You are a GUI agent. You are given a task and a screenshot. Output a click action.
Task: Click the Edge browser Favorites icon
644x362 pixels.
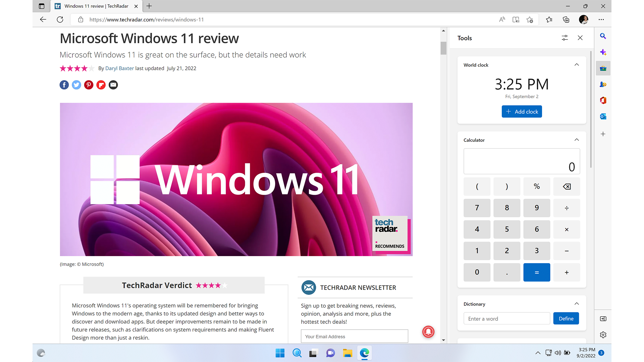[x=548, y=19]
